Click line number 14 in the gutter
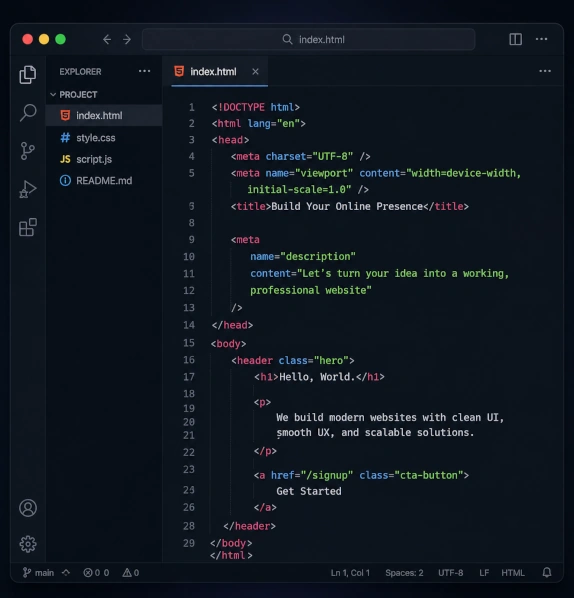The width and height of the screenshot is (574, 598). tap(189, 325)
